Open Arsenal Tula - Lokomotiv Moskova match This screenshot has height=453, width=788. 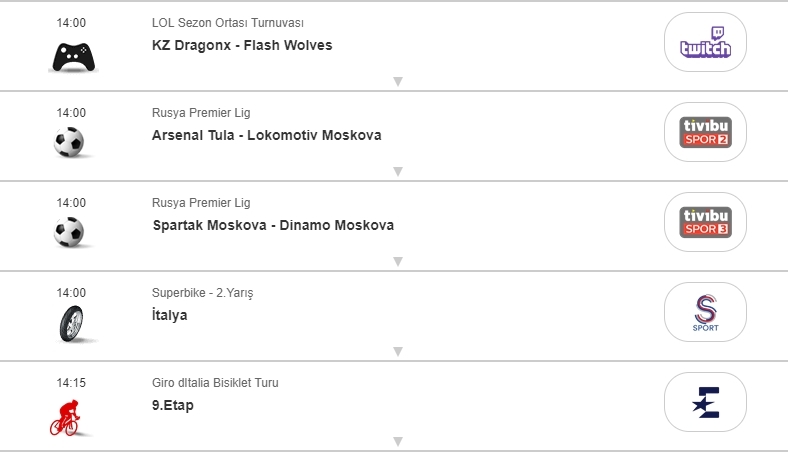[x=267, y=135]
